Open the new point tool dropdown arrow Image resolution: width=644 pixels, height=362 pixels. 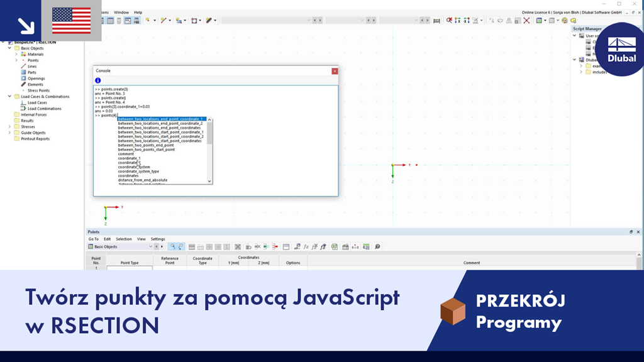point(155,21)
